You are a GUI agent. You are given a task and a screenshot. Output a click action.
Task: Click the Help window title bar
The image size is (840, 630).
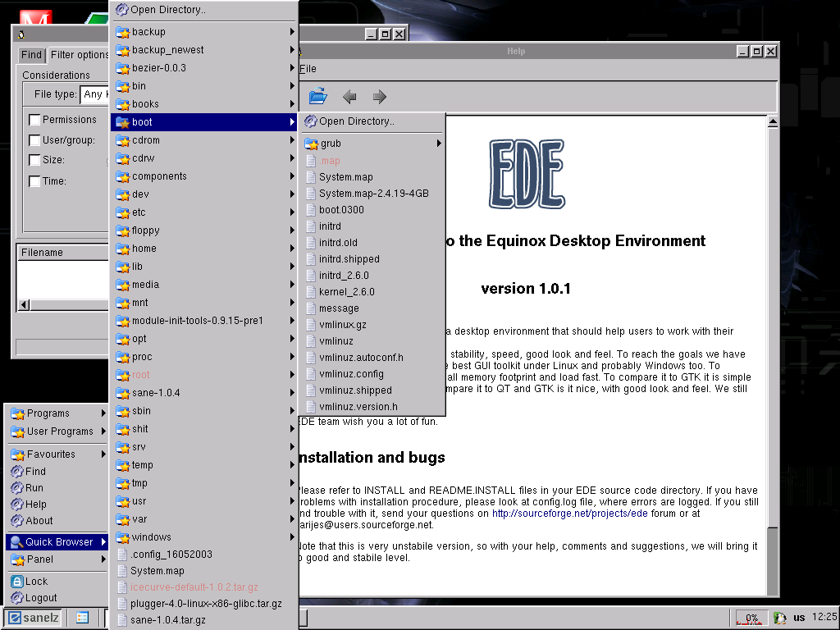point(516,52)
